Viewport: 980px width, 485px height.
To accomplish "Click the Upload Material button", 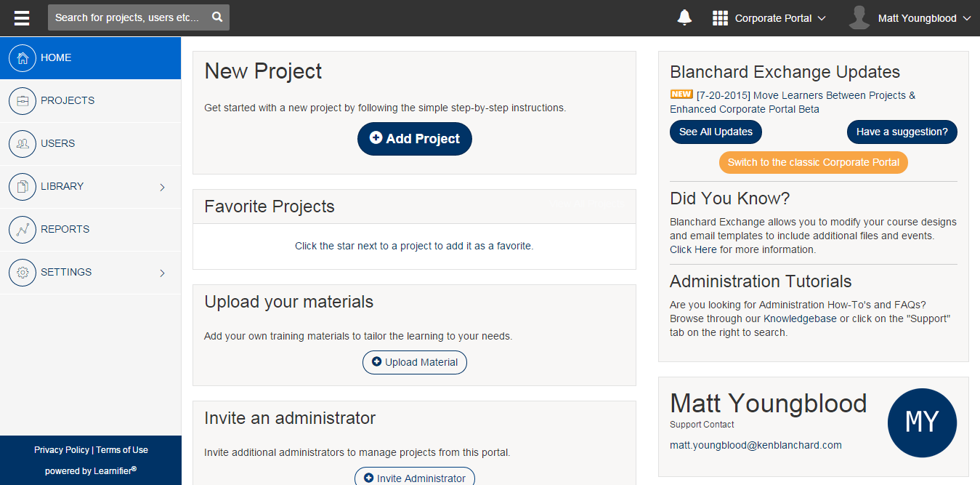I will pyautogui.click(x=415, y=362).
